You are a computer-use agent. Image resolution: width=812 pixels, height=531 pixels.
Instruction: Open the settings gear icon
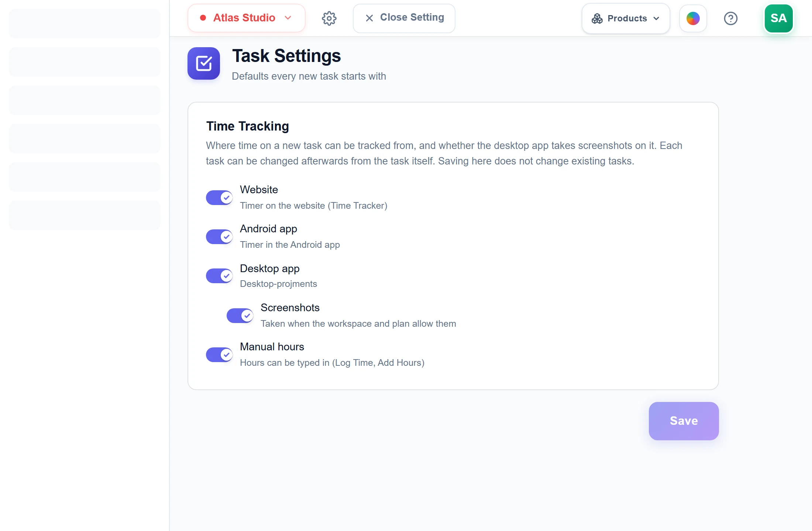pyautogui.click(x=329, y=18)
